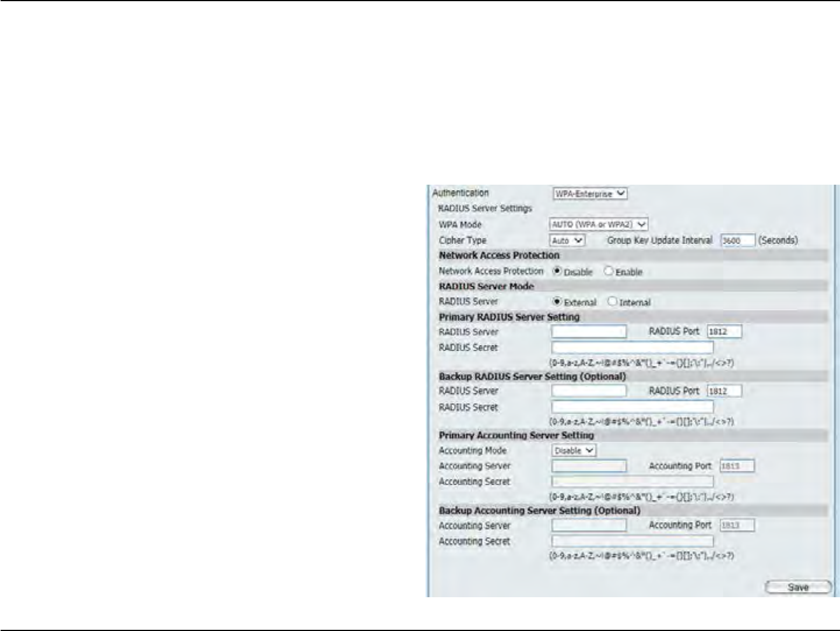Image resolution: width=840 pixels, height=631 pixels.
Task: Click the "Accounting Mode" label
Action: tap(473, 450)
